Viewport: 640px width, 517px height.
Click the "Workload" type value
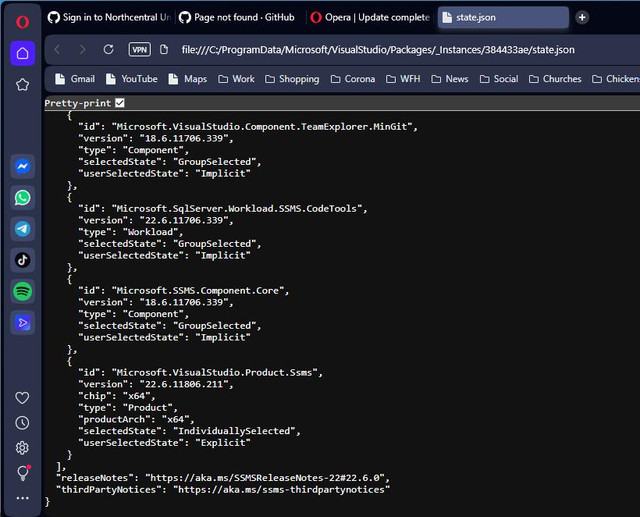[x=151, y=232]
